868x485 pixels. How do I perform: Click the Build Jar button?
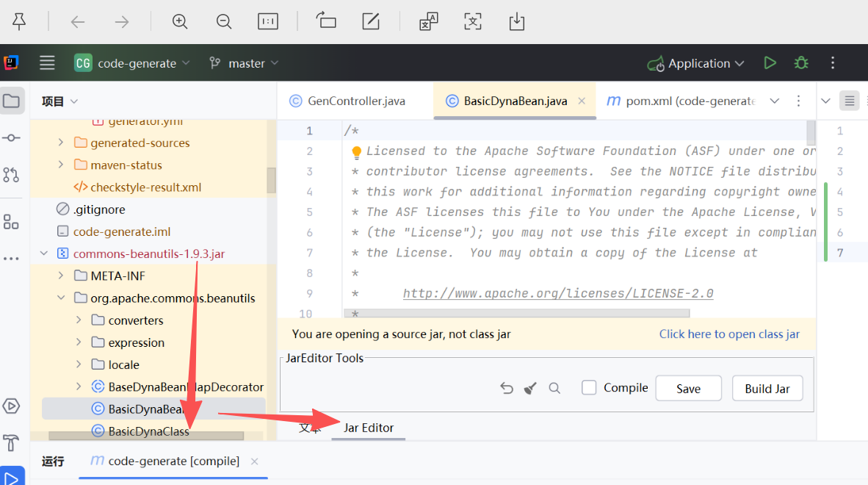point(767,388)
